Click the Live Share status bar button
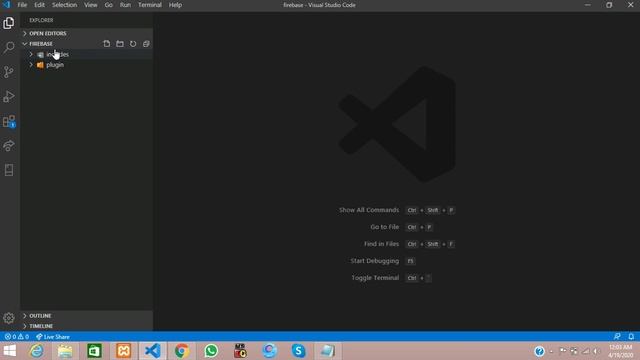The width and height of the screenshot is (640, 360). click(x=53, y=337)
